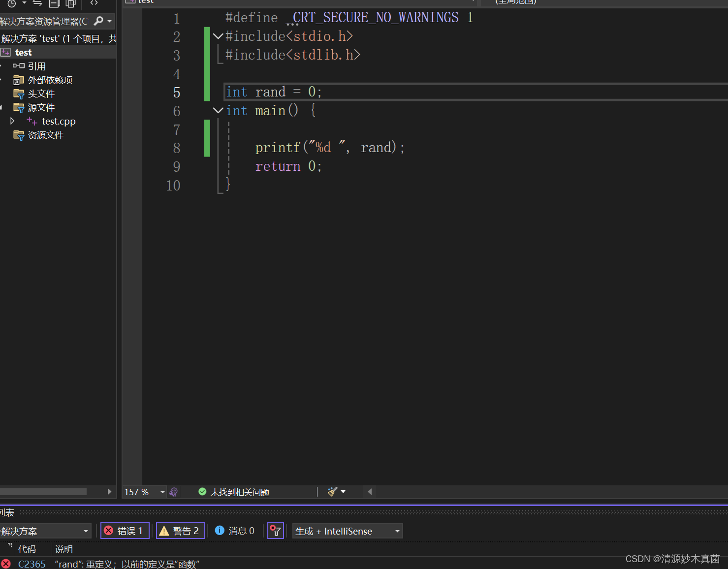Click the pending changes clock icon
The height and width of the screenshot is (569, 728).
coord(11,3)
